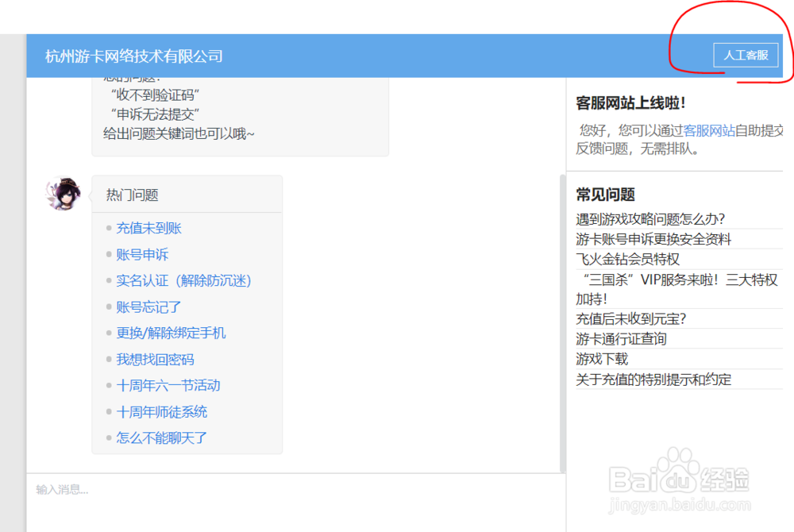
Task: Open the 怎么不能聊天了 question
Action: click(x=163, y=438)
